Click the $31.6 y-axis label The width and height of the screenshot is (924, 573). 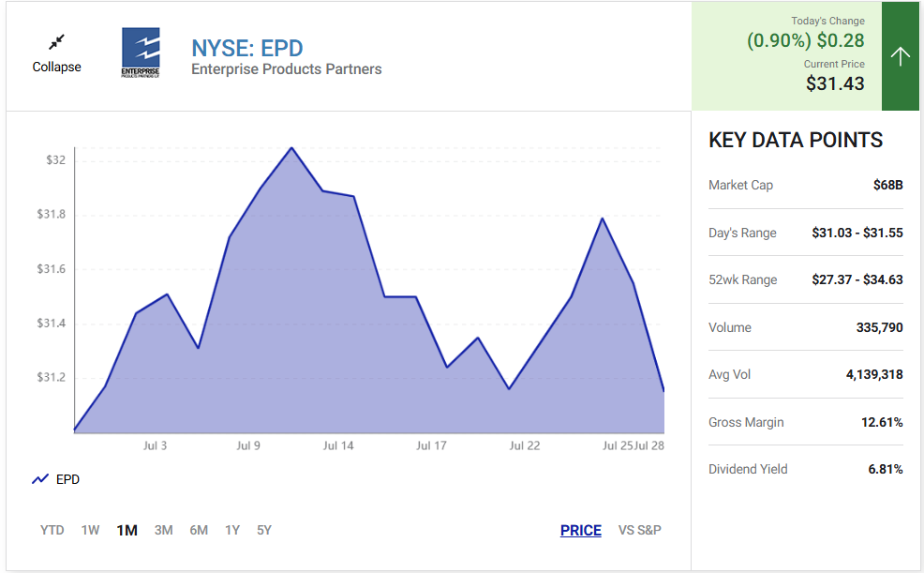coord(52,269)
